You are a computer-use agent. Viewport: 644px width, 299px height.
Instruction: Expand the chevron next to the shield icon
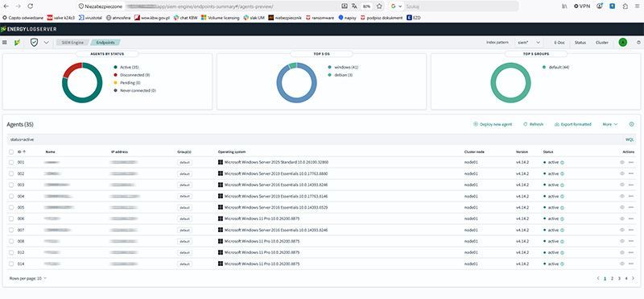[x=47, y=43]
